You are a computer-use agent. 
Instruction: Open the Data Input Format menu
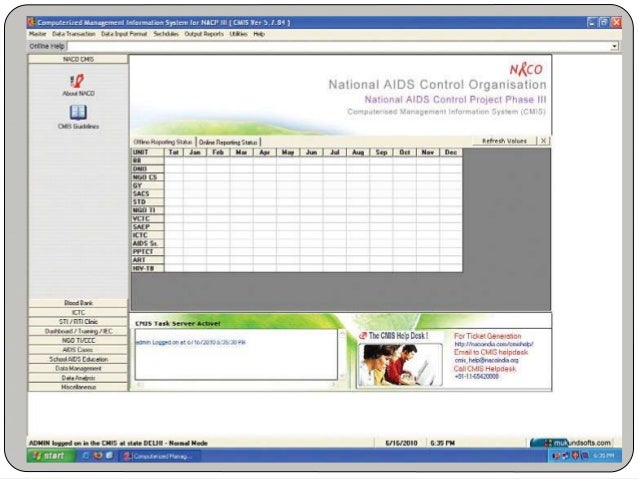click(x=124, y=34)
